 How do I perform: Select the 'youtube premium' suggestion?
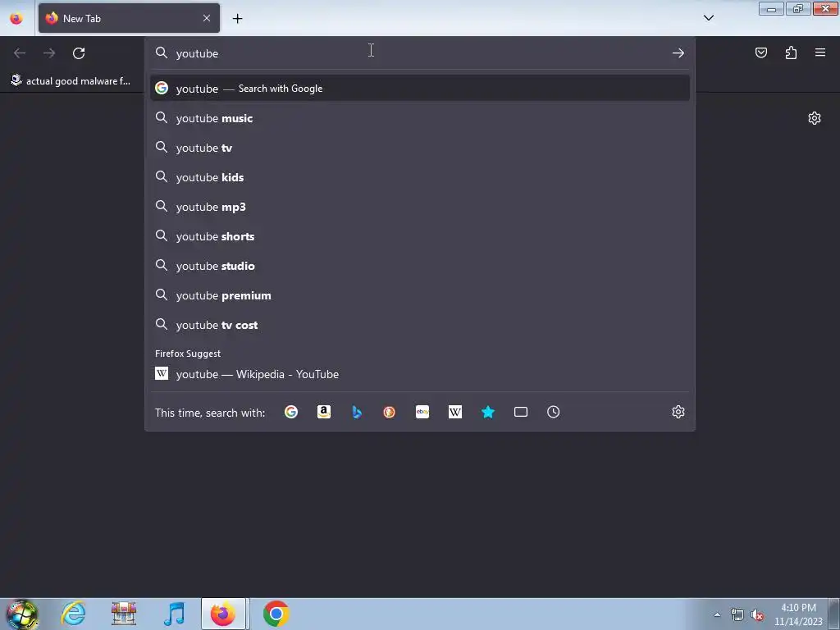pos(420,295)
